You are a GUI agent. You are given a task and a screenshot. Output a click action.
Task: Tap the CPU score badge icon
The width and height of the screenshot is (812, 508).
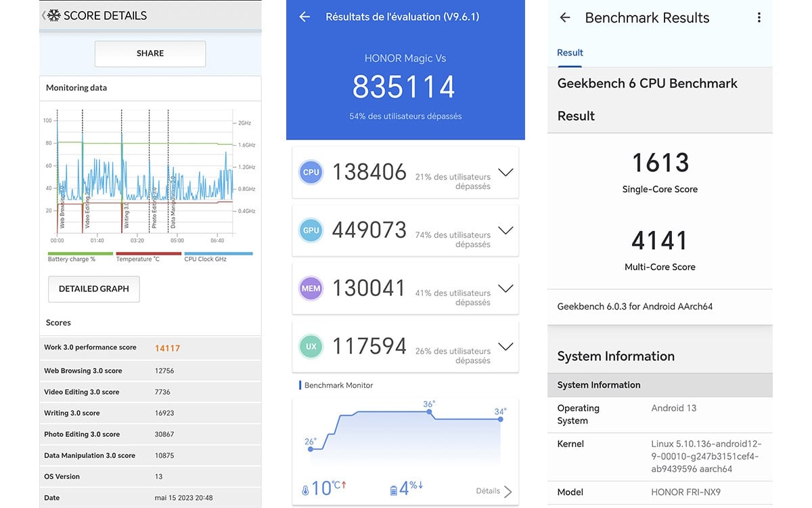click(311, 172)
